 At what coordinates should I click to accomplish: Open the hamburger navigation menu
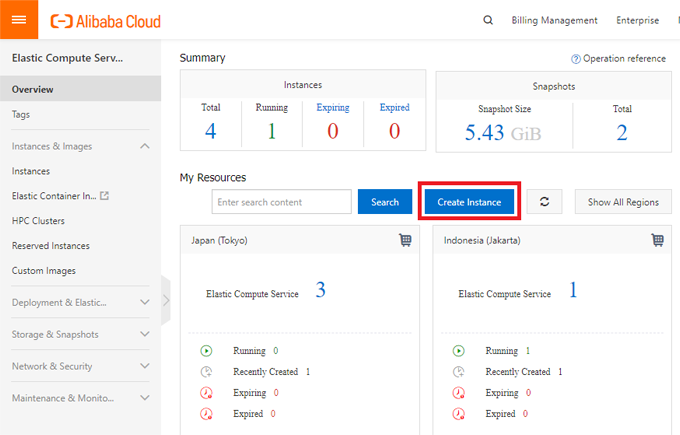19,20
